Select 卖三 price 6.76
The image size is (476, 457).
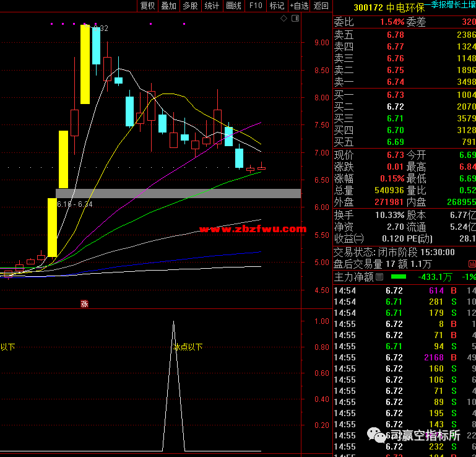click(396, 58)
